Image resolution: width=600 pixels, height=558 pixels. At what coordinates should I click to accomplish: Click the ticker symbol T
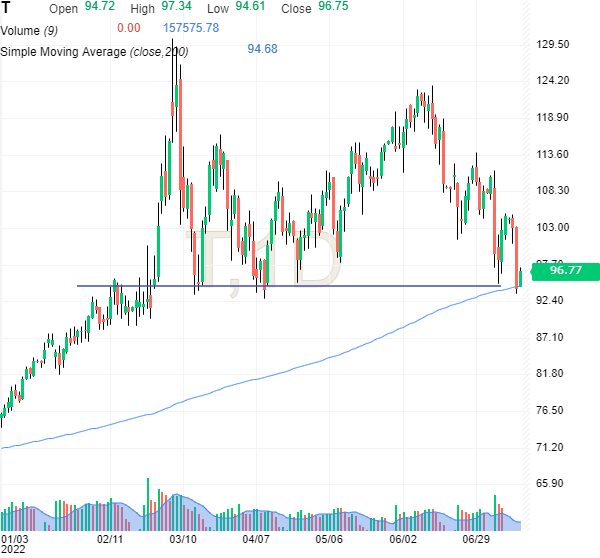[x=7, y=8]
